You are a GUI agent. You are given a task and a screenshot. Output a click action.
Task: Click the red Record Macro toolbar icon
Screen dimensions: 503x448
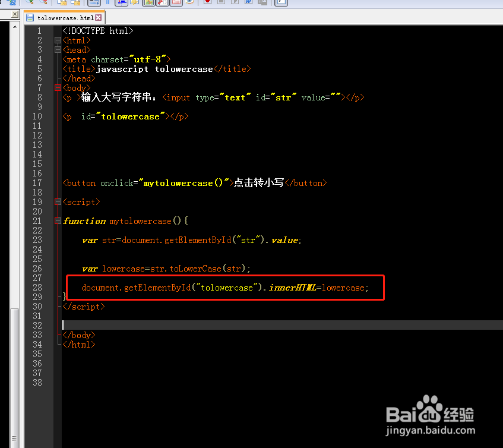207,2
